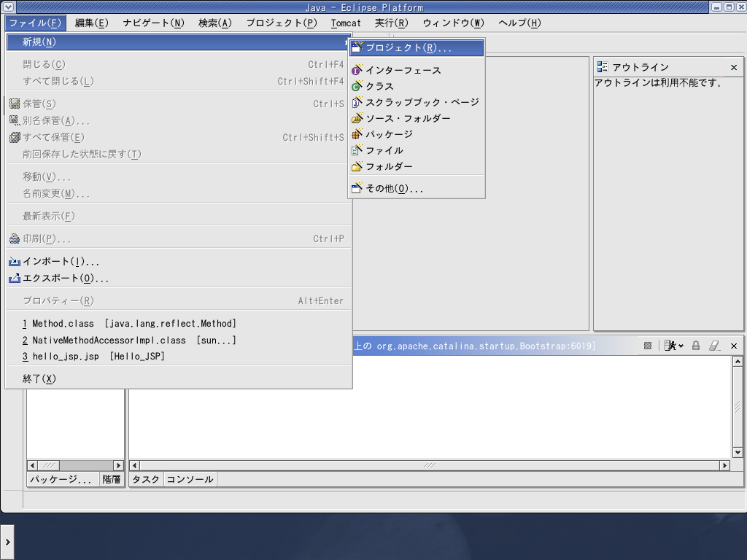
Task: Click the その他 wizard icon
Action: (x=357, y=189)
